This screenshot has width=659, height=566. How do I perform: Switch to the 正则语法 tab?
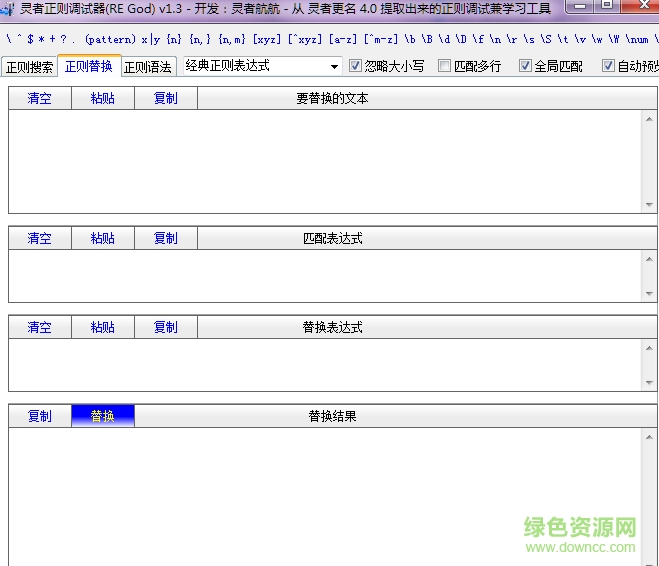pos(148,67)
